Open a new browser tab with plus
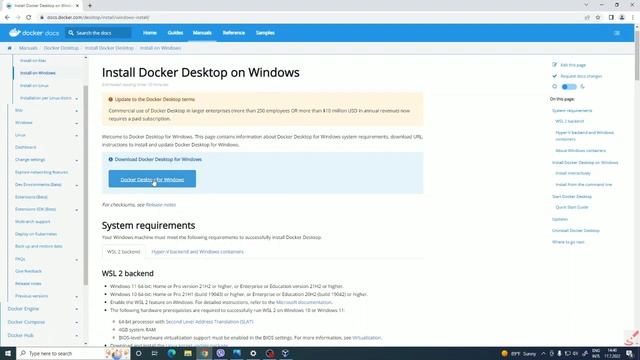640x360 pixels. pyautogui.click(x=90, y=6)
